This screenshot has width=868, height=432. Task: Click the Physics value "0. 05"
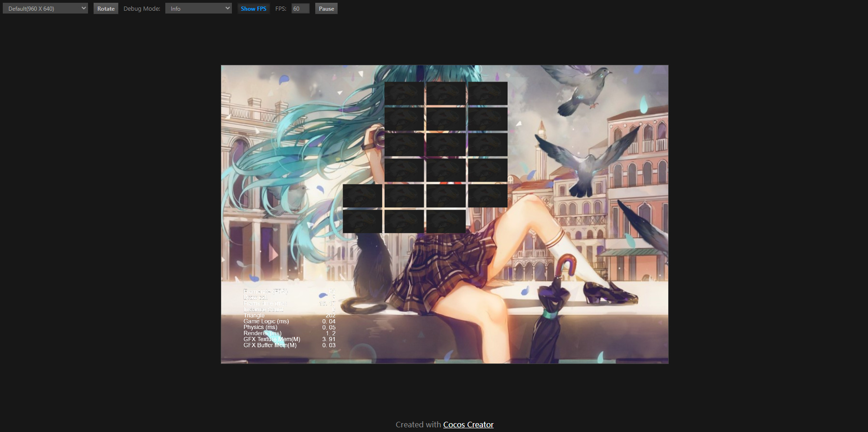(x=329, y=328)
